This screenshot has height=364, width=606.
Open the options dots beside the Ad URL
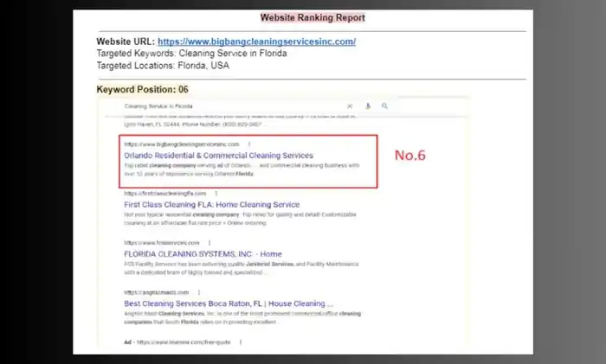click(241, 342)
